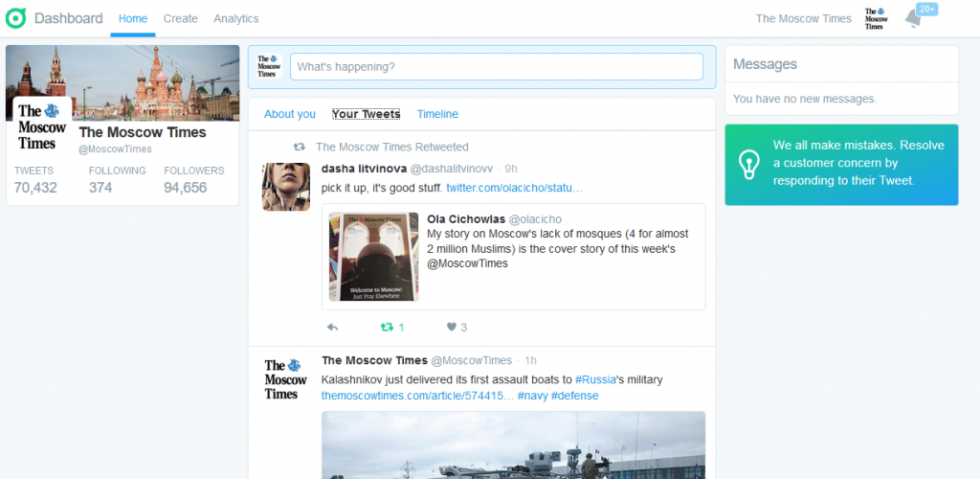Reply to dasha litvinova's tweet

click(x=332, y=327)
